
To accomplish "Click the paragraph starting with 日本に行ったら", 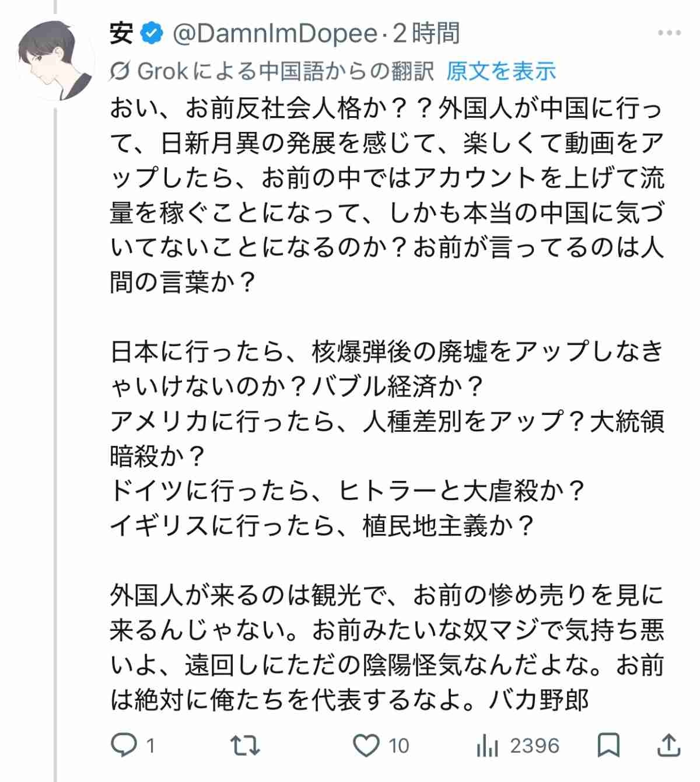I will (386, 368).
